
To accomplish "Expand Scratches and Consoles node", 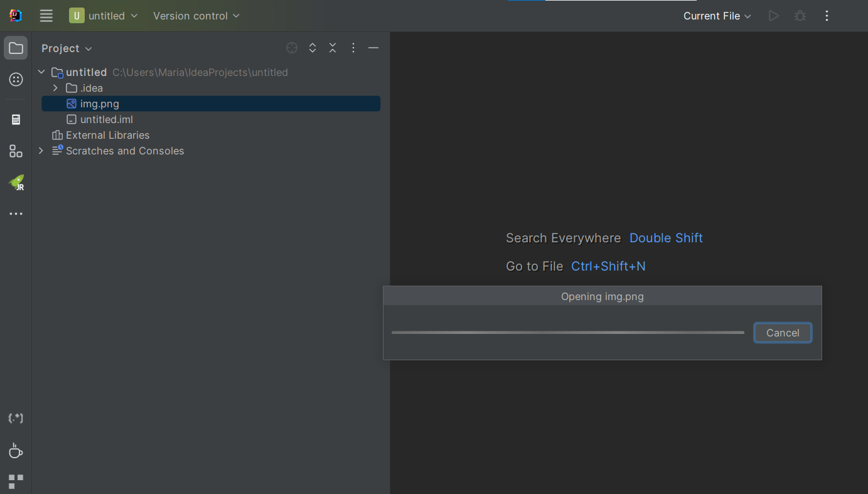I will (x=41, y=151).
